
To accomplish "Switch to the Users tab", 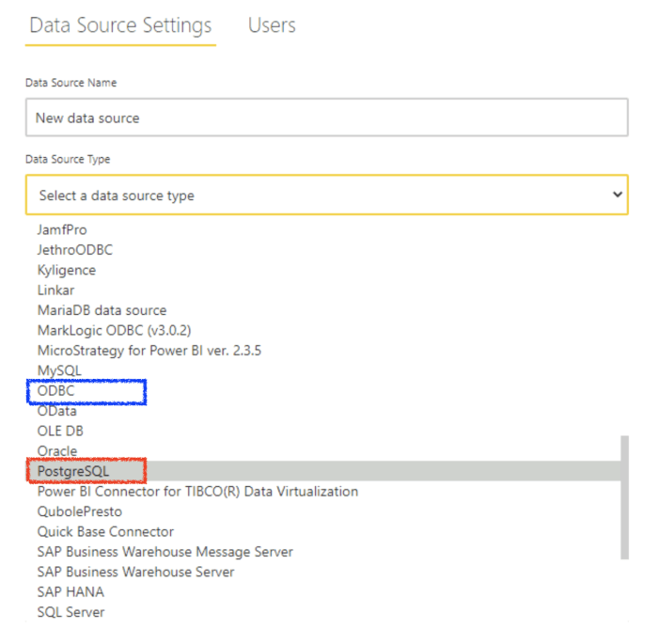I will tap(272, 25).
